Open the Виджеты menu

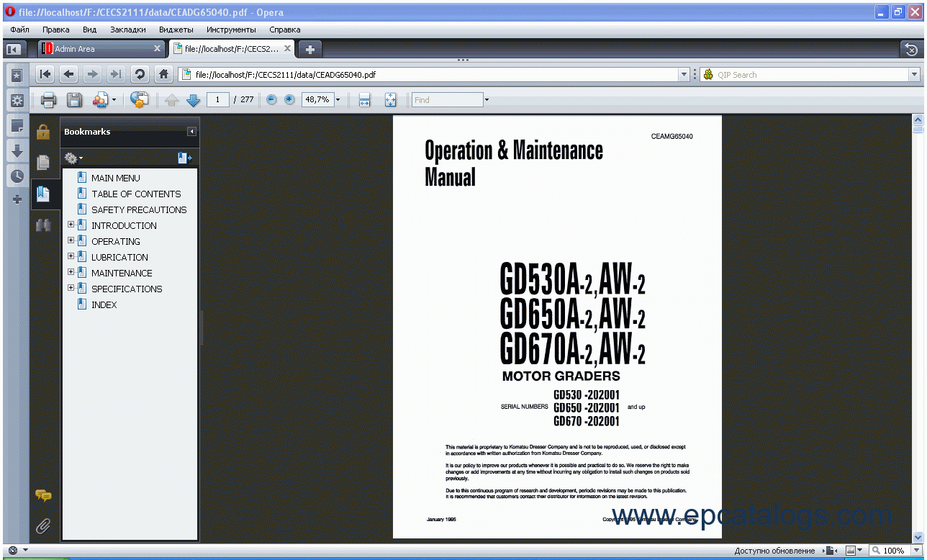click(176, 30)
